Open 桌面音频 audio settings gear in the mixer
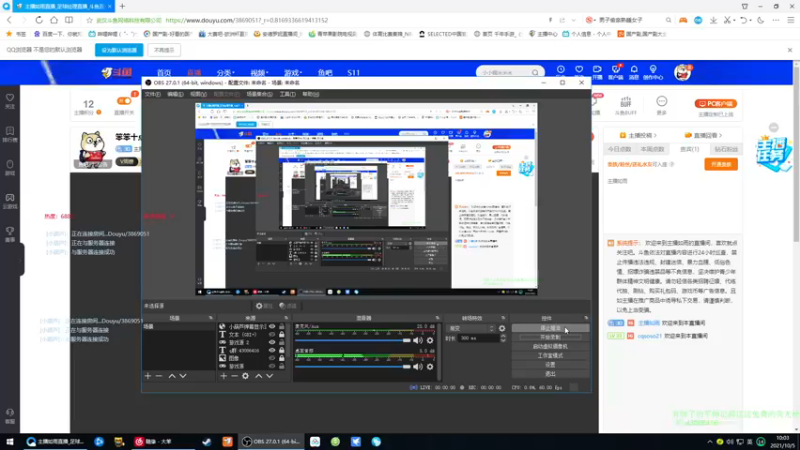Image resolution: width=800 pixels, height=450 pixels. tap(430, 366)
